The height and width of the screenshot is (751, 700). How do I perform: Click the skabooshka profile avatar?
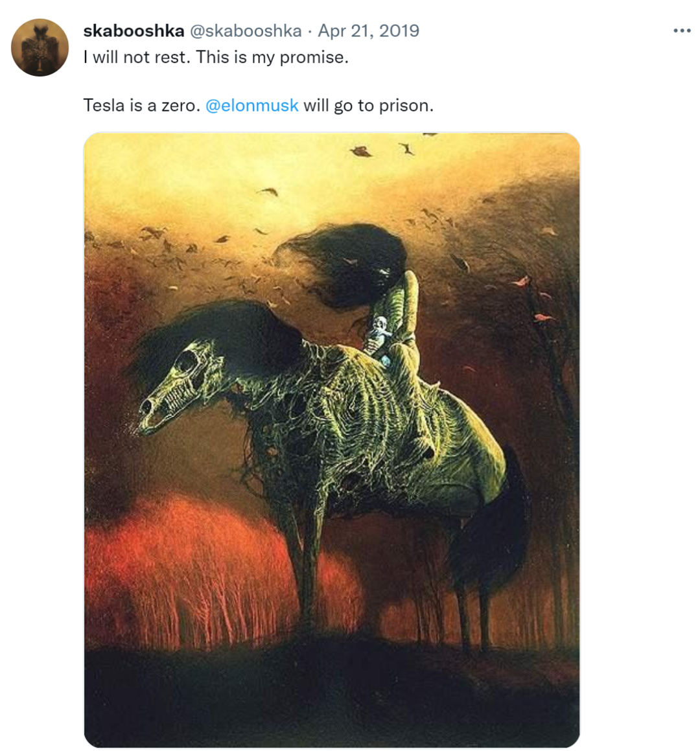[40, 48]
